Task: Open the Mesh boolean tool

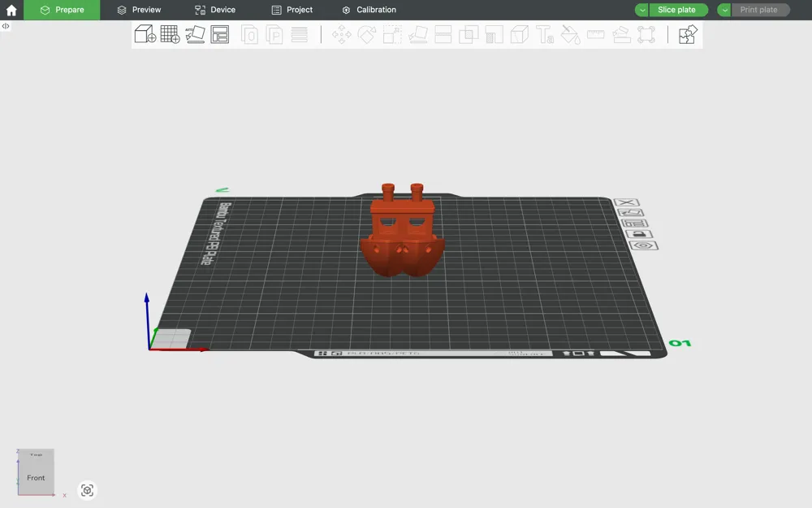Action: tap(469, 35)
